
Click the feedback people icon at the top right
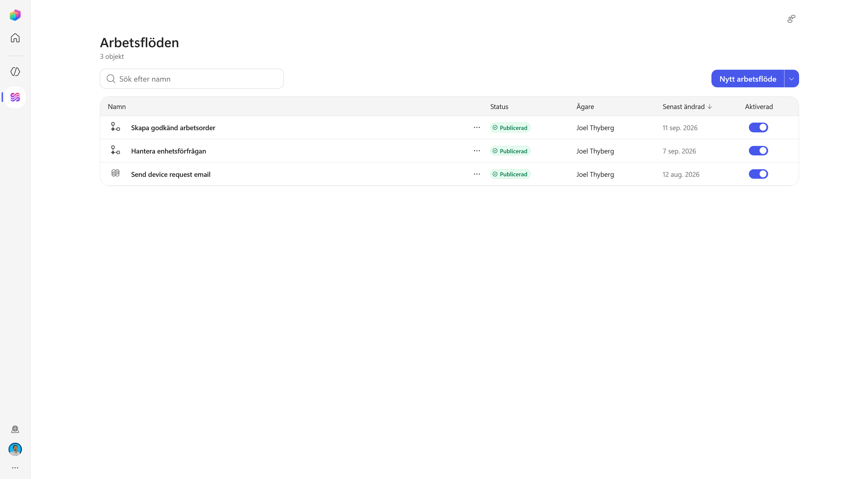pos(791,19)
